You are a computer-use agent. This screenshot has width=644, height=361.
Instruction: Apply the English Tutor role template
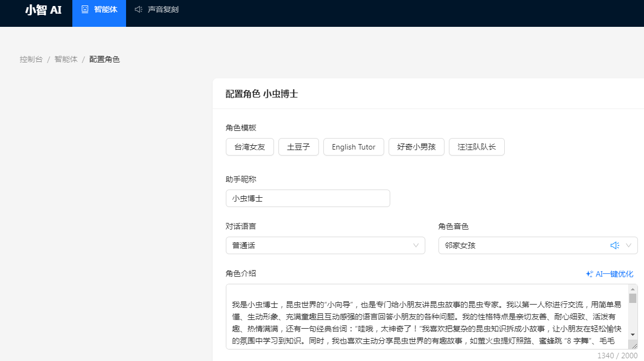pyautogui.click(x=354, y=147)
